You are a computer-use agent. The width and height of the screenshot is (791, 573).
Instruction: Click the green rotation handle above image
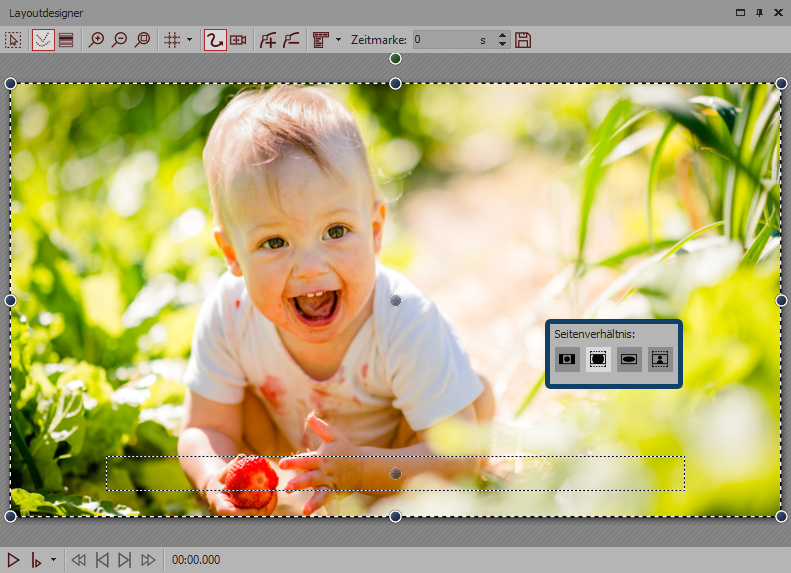396,59
